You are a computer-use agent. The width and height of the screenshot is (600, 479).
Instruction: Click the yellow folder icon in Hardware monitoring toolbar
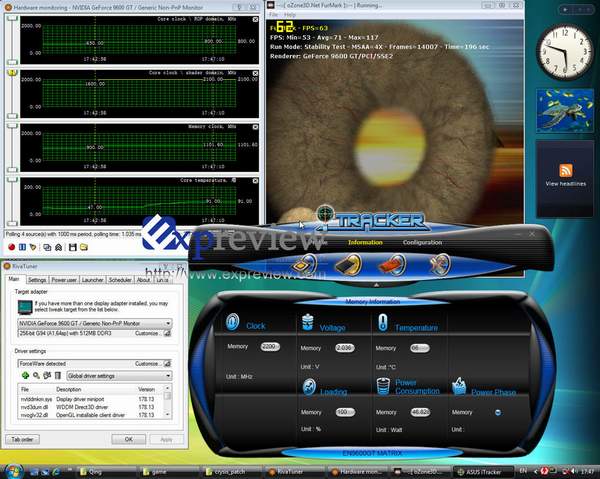coord(84,247)
